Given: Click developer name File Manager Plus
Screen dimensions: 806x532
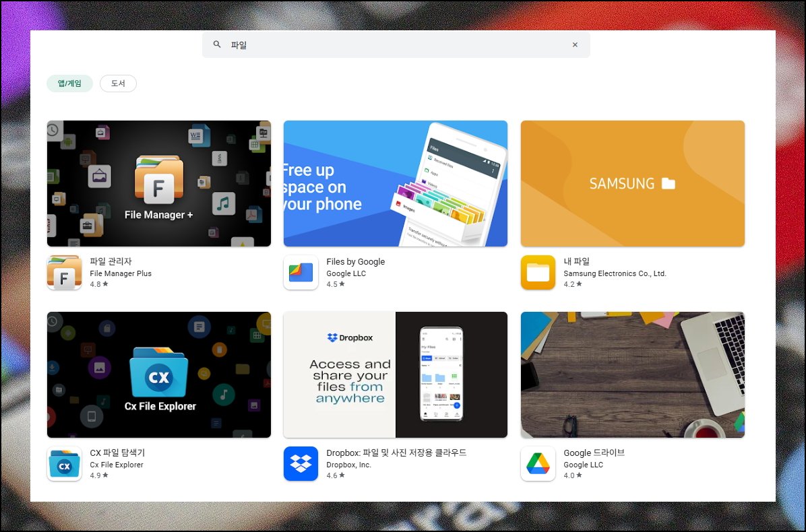Looking at the screenshot, I should (x=121, y=273).
